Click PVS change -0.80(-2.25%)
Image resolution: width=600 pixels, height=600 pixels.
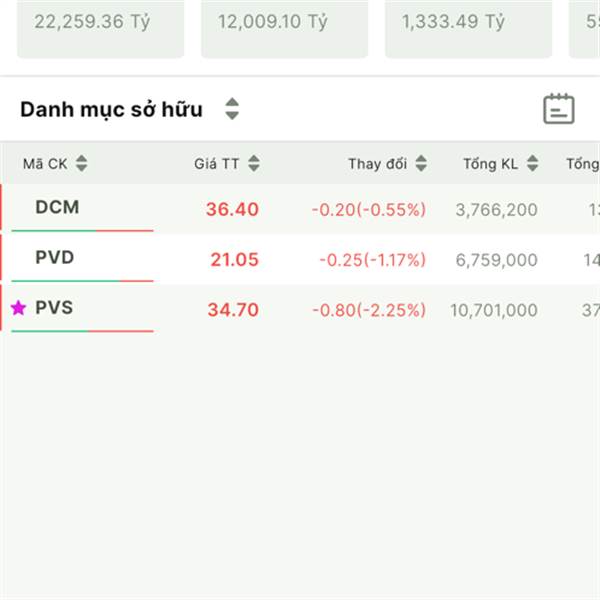(369, 310)
